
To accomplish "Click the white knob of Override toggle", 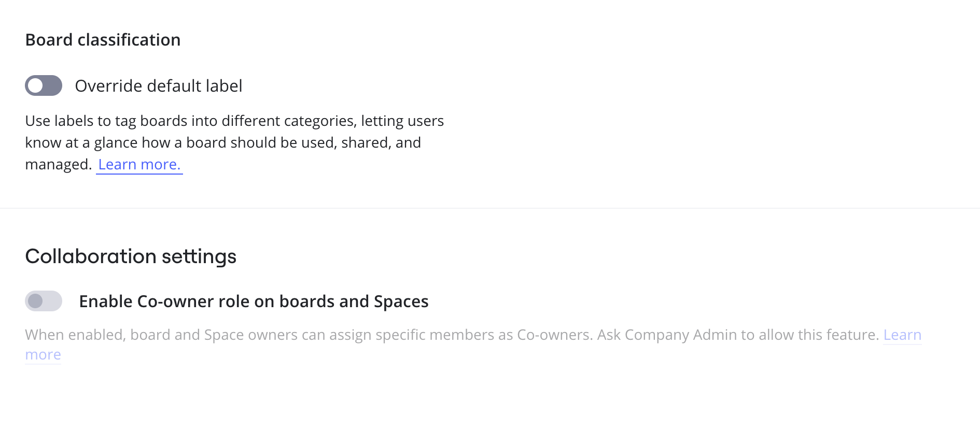I will 35,85.
